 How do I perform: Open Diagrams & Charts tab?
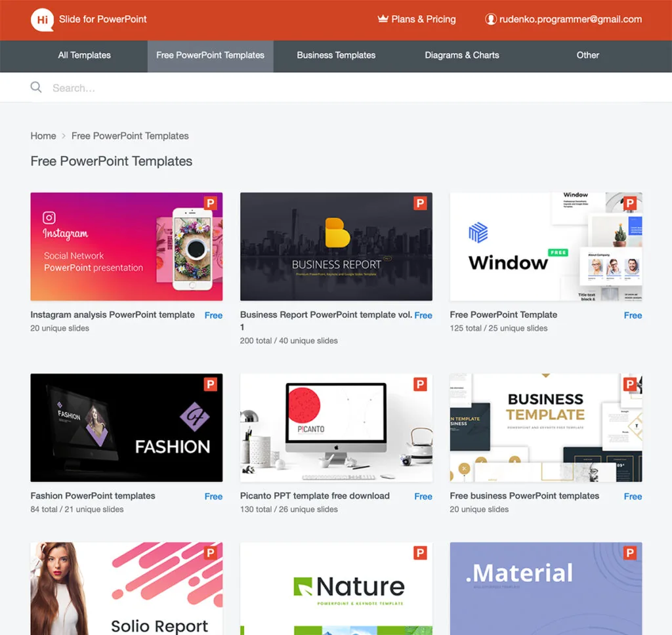(x=461, y=55)
